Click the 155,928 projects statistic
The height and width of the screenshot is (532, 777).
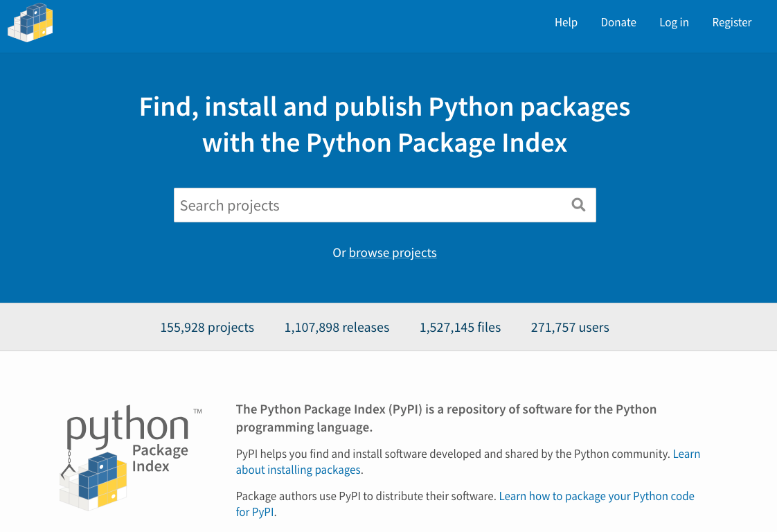[207, 328]
